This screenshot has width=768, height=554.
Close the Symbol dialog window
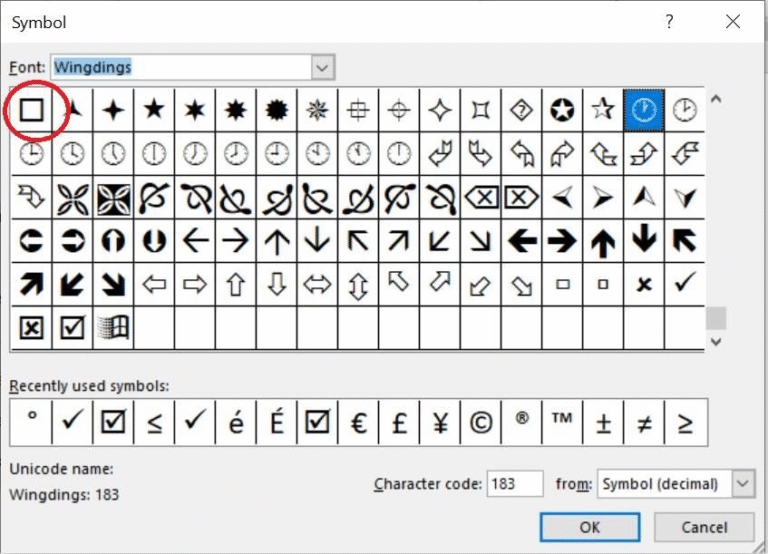[x=733, y=21]
